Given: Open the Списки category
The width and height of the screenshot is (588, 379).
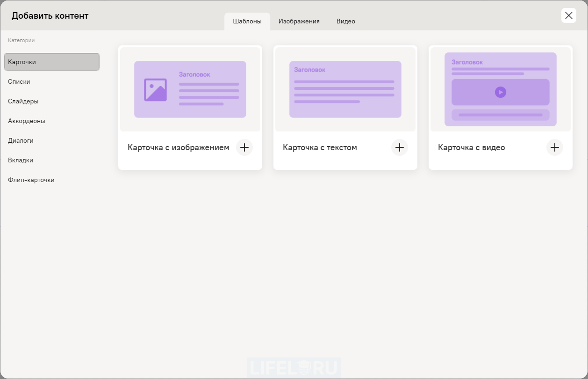Looking at the screenshot, I should pyautogui.click(x=19, y=81).
